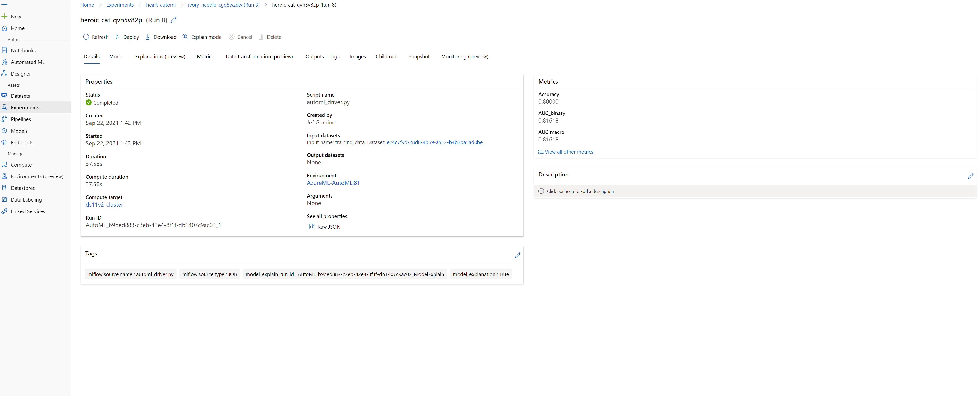Open the Automated ML section
Image resolution: width=980 pixels, height=396 pixels.
tap(27, 62)
